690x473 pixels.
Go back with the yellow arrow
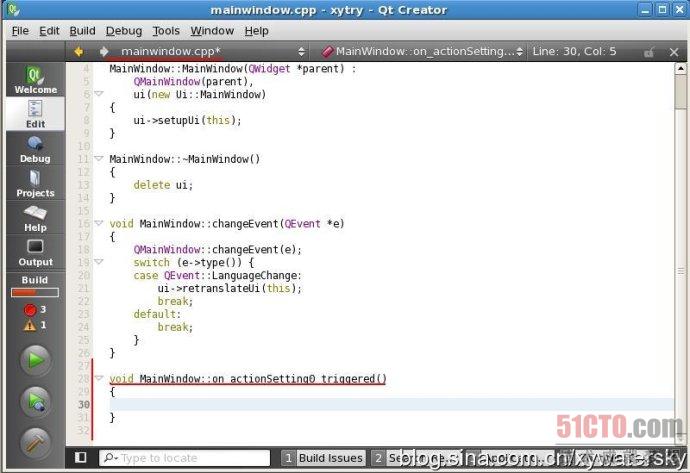79,51
